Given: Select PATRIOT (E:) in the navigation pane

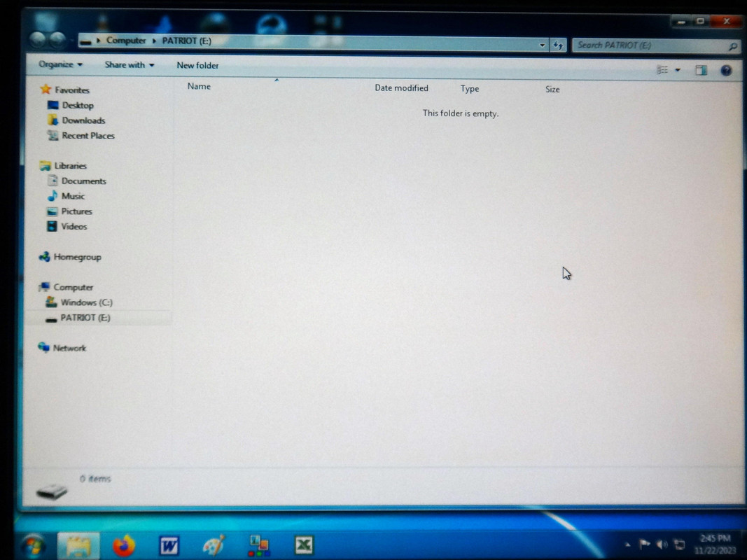Looking at the screenshot, I should pyautogui.click(x=85, y=318).
